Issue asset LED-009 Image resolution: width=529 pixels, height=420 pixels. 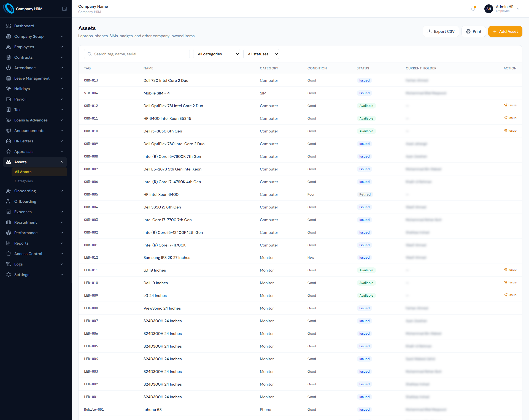pos(510,295)
